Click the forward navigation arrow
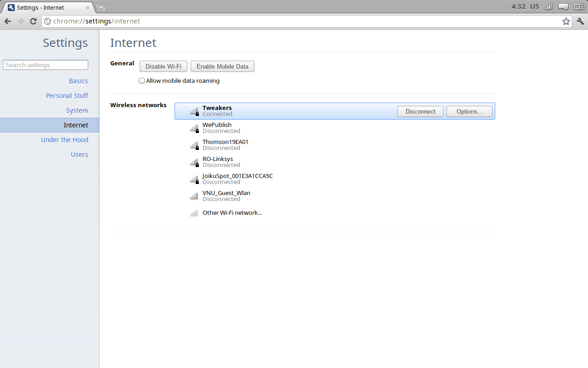 (20, 21)
